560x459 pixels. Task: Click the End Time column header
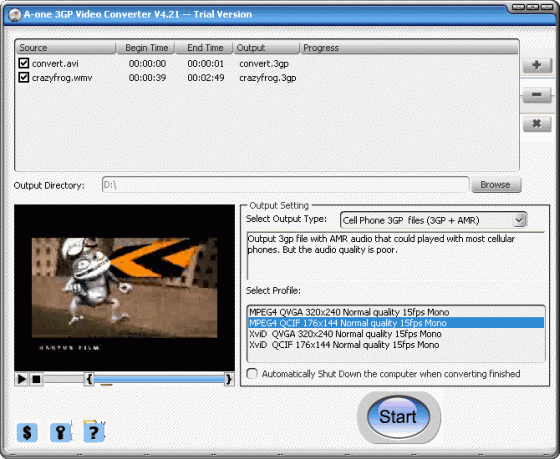[204, 48]
